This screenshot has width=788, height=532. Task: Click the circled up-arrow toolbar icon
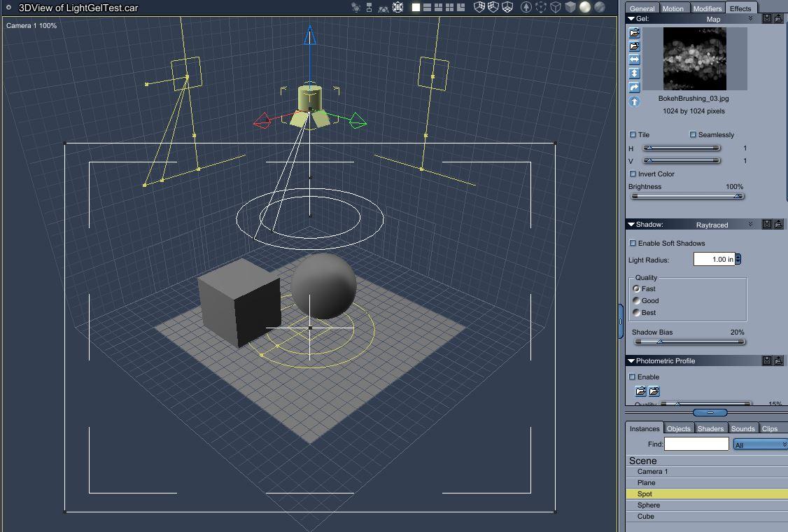pyautogui.click(x=526, y=8)
